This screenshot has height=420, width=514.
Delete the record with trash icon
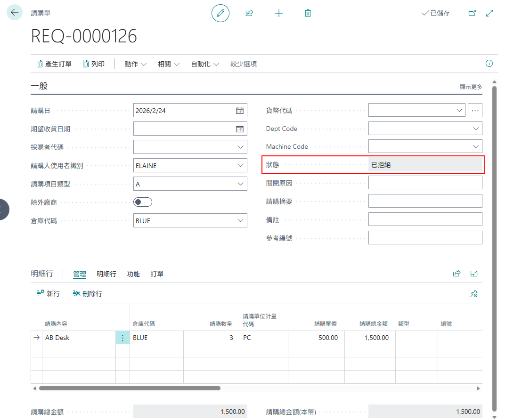(x=308, y=13)
